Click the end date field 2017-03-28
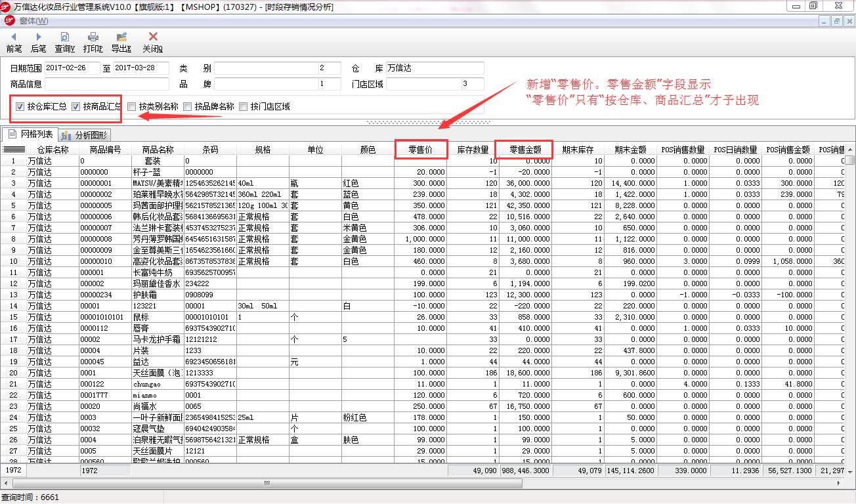 click(x=140, y=68)
